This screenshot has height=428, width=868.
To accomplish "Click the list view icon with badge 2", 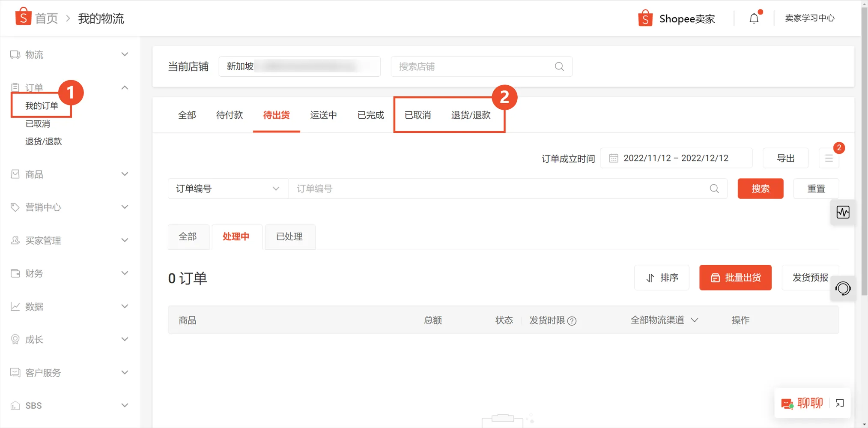I will coord(829,158).
